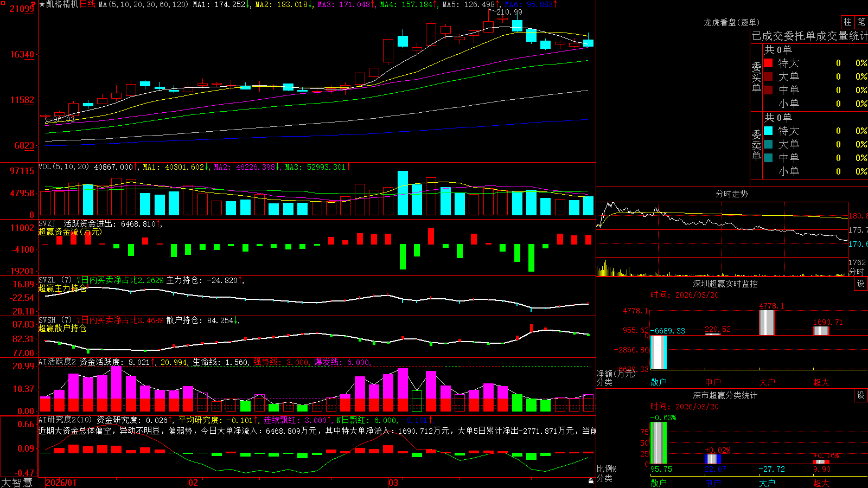Image resolution: width=868 pixels, height=488 pixels.
Task: Click the 小单 row under 委卖单
Action: pos(815,171)
